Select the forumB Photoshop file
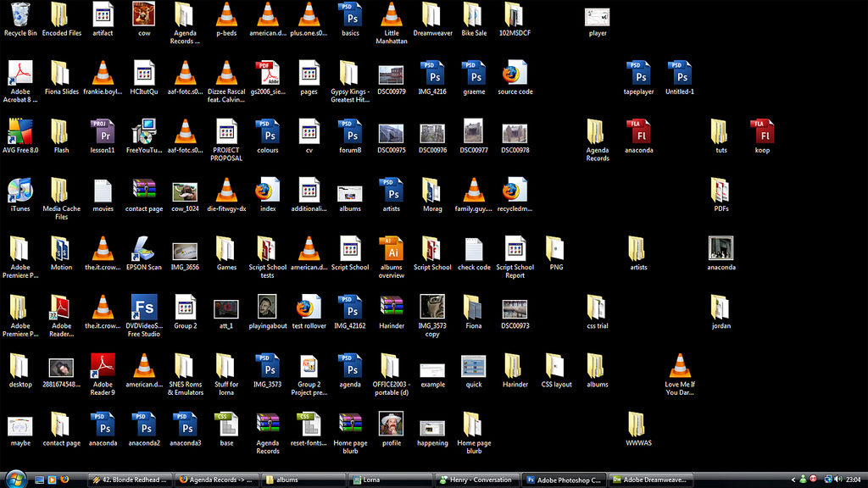This screenshot has height=488, width=868. click(x=350, y=131)
